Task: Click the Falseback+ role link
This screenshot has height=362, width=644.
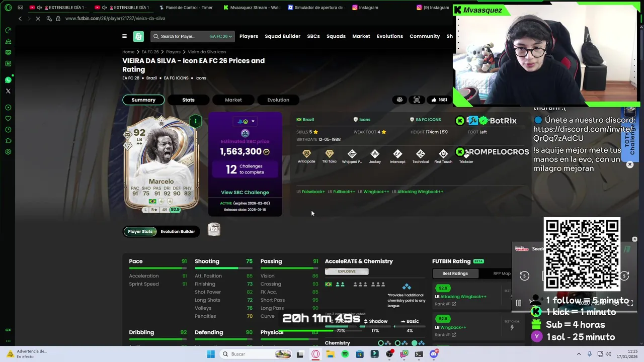Action: point(313,192)
